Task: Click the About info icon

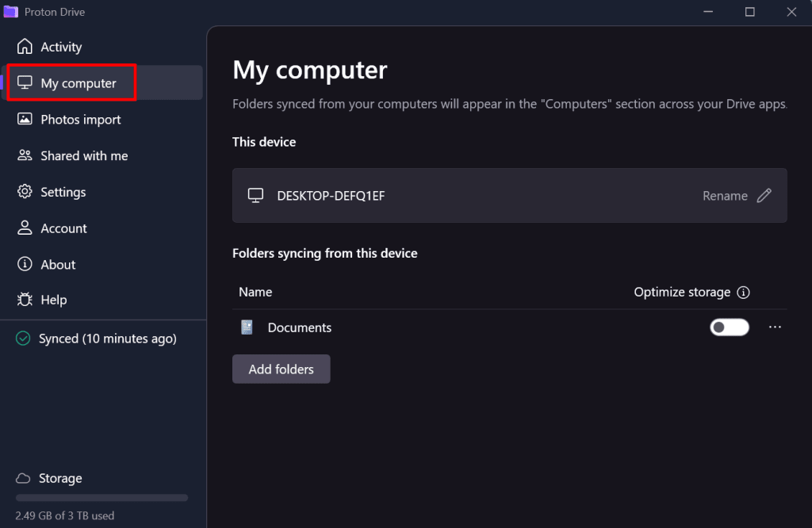Action: (25, 264)
